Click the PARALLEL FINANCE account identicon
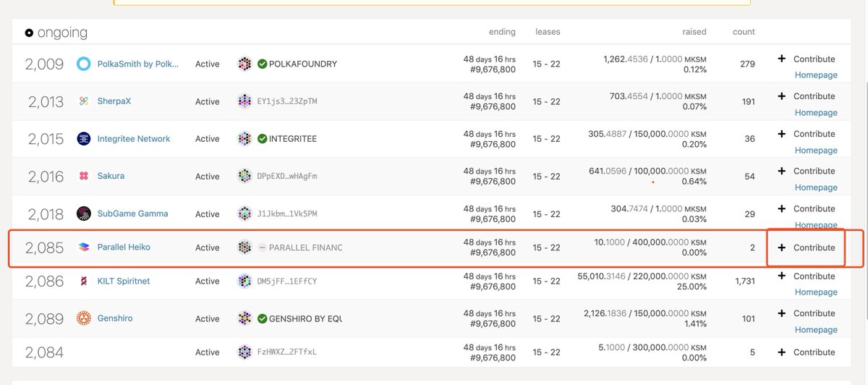 pos(245,247)
